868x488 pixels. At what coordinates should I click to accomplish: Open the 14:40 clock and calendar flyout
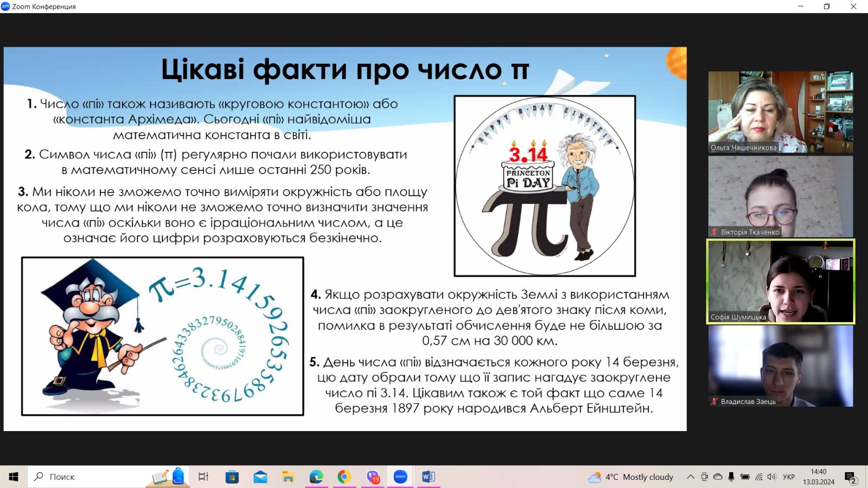point(819,477)
